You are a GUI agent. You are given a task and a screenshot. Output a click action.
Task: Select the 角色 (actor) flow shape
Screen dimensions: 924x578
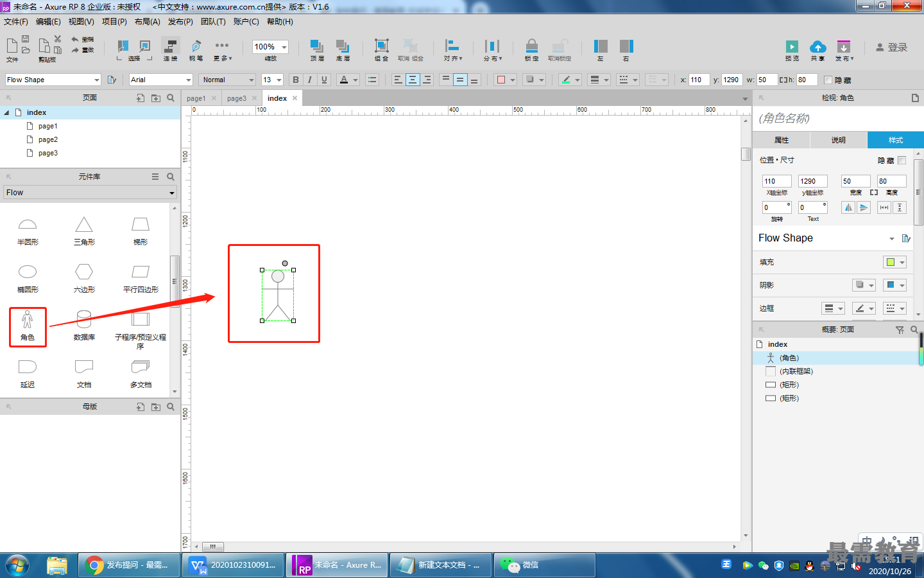[28, 326]
